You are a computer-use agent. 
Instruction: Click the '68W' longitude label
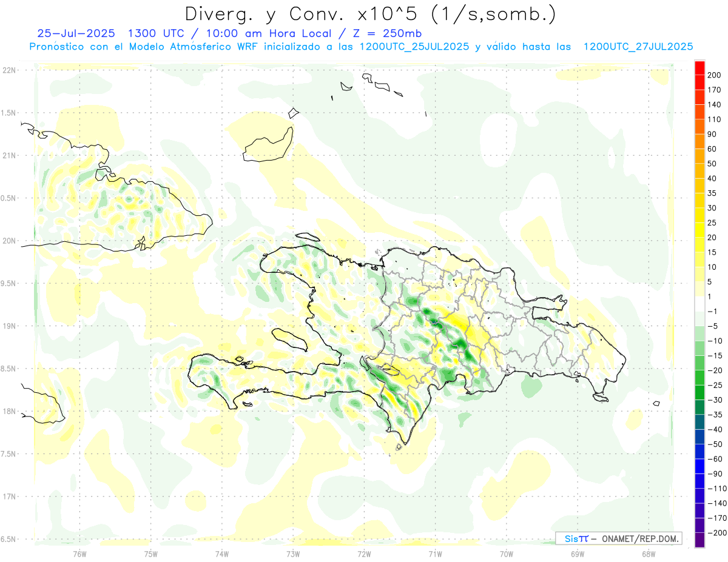point(649,554)
